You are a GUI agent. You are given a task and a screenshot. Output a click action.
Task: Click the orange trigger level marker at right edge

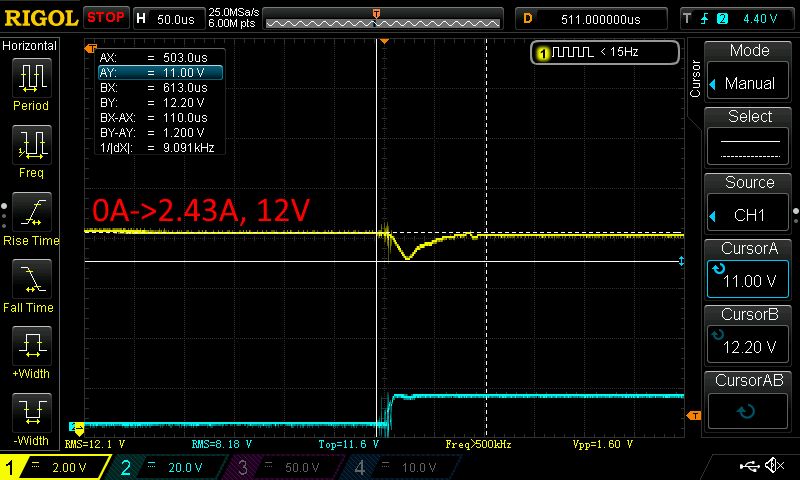694,416
